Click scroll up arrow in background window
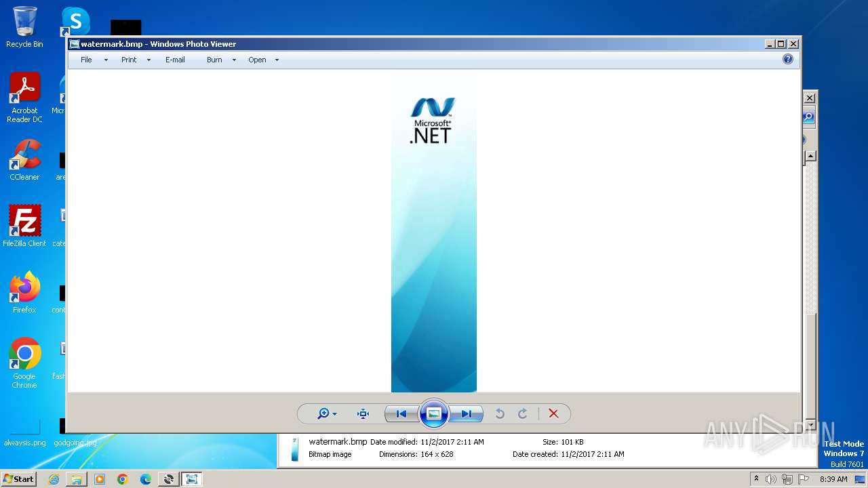 pos(810,156)
